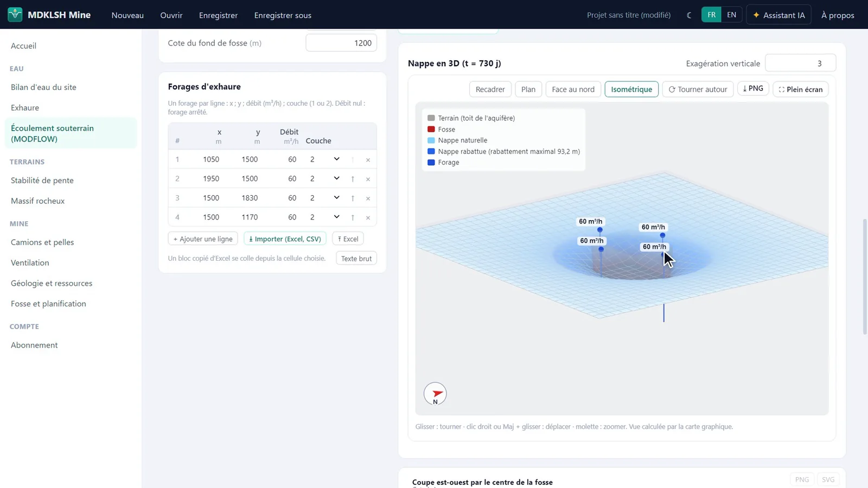Select the Plan view
The height and width of the screenshot is (488, 868).
[528, 89]
